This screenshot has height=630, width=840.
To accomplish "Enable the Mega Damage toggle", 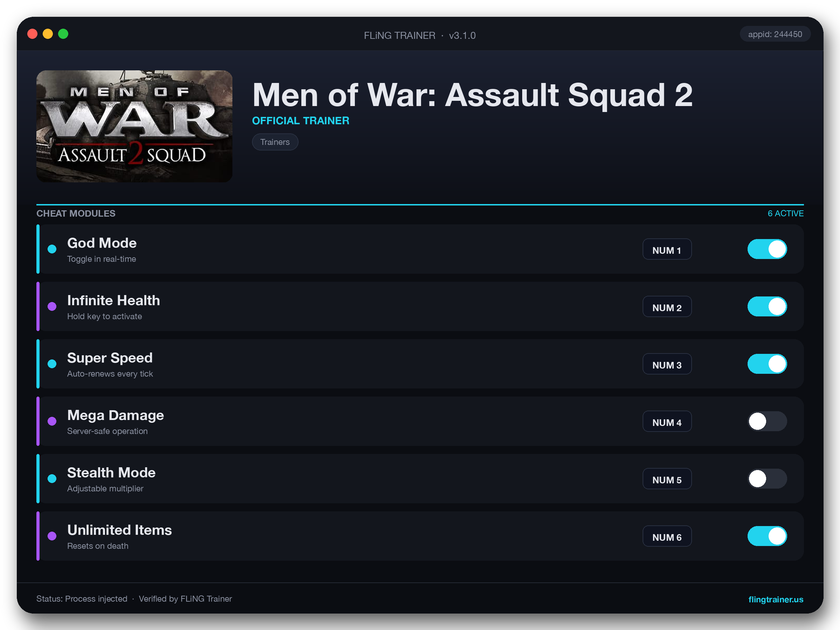I will (x=767, y=421).
